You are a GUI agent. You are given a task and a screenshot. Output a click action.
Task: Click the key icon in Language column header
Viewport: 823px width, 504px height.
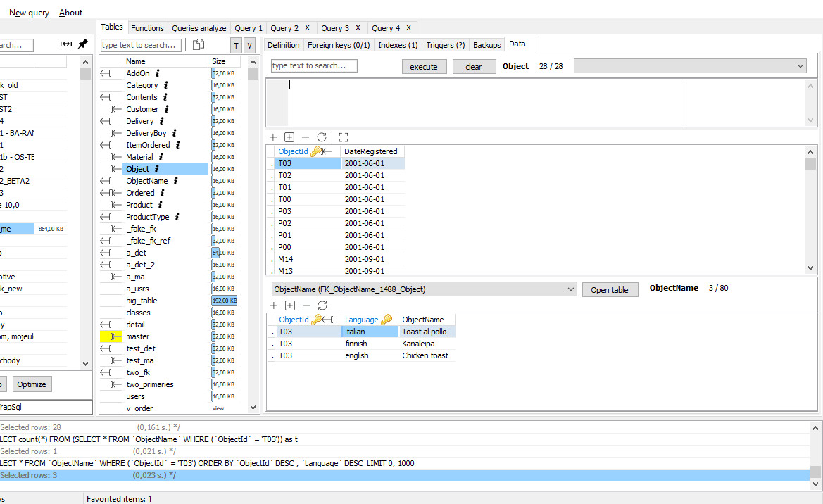(387, 319)
